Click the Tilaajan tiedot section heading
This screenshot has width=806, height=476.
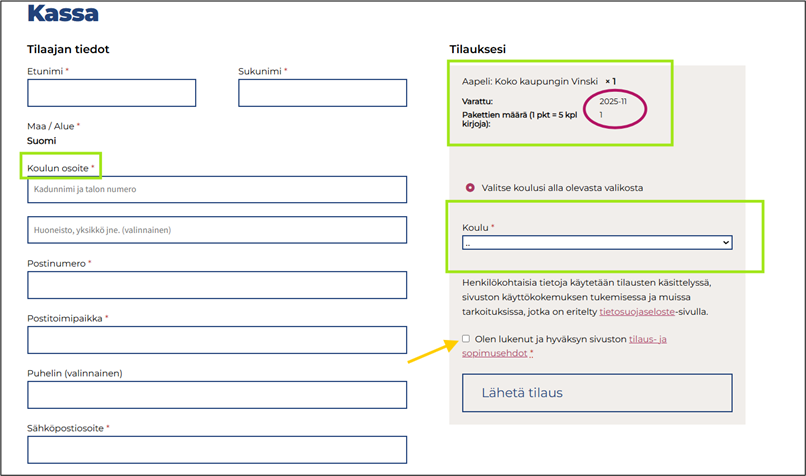tap(68, 49)
